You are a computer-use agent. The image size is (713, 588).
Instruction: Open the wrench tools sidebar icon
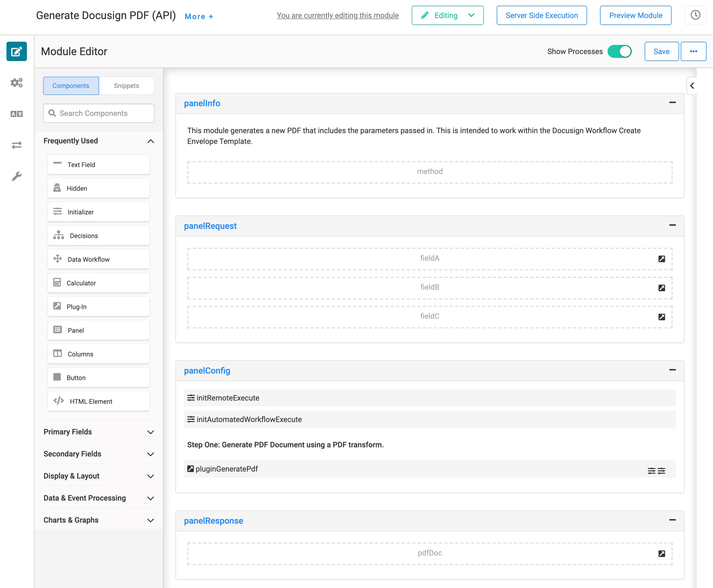tap(17, 176)
